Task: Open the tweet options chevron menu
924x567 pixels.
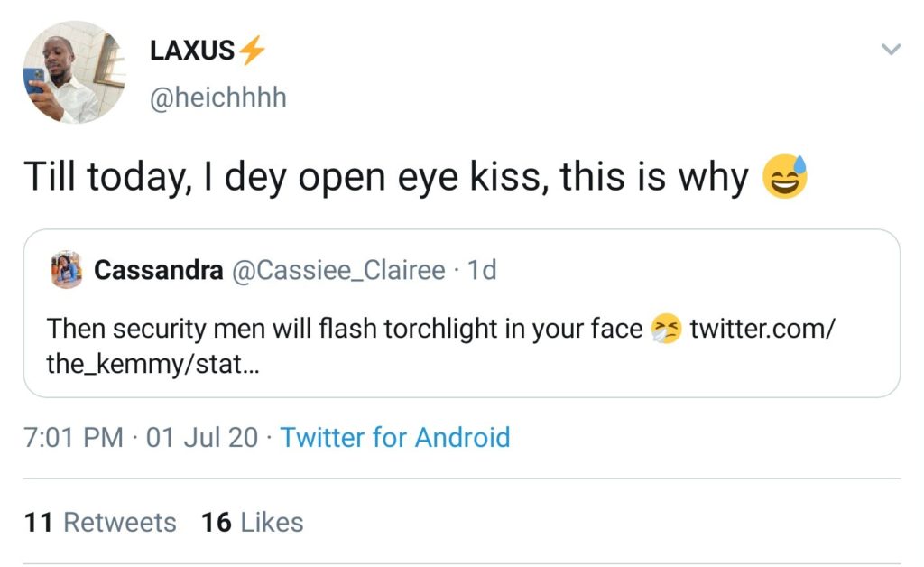Action: click(x=891, y=50)
